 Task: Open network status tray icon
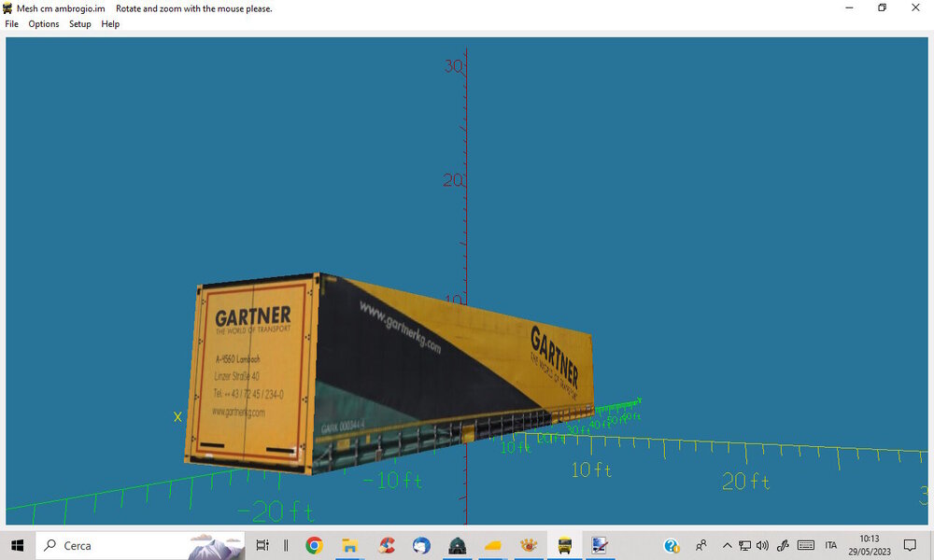point(744,545)
